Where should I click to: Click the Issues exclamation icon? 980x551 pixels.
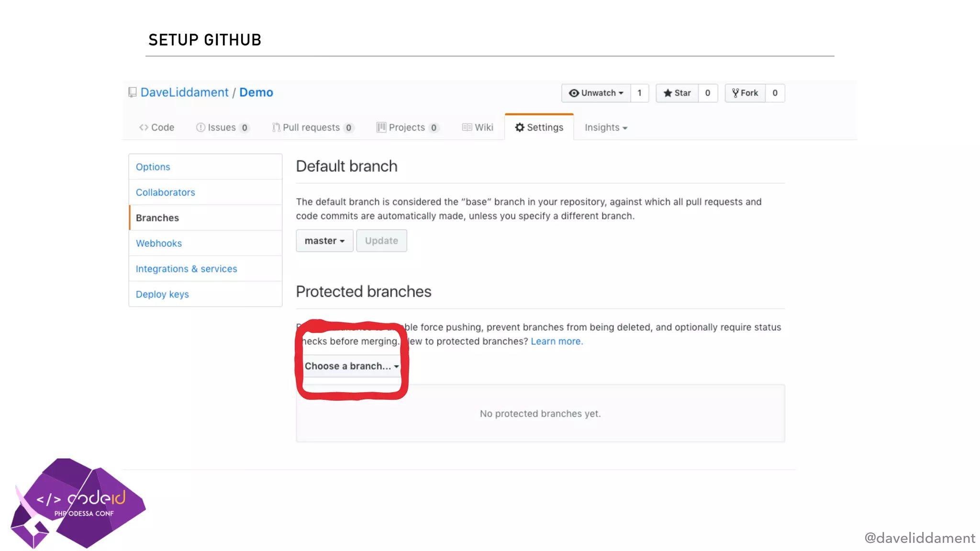(x=200, y=127)
